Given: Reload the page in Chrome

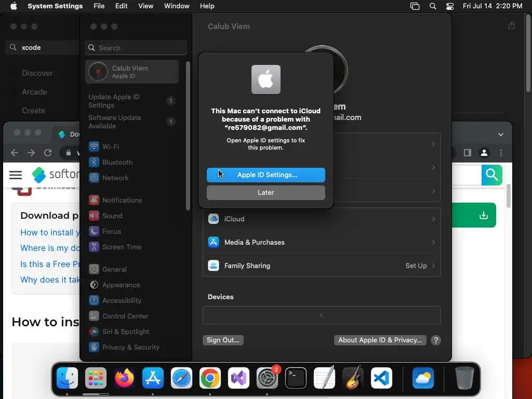Looking at the screenshot, I should (48, 153).
